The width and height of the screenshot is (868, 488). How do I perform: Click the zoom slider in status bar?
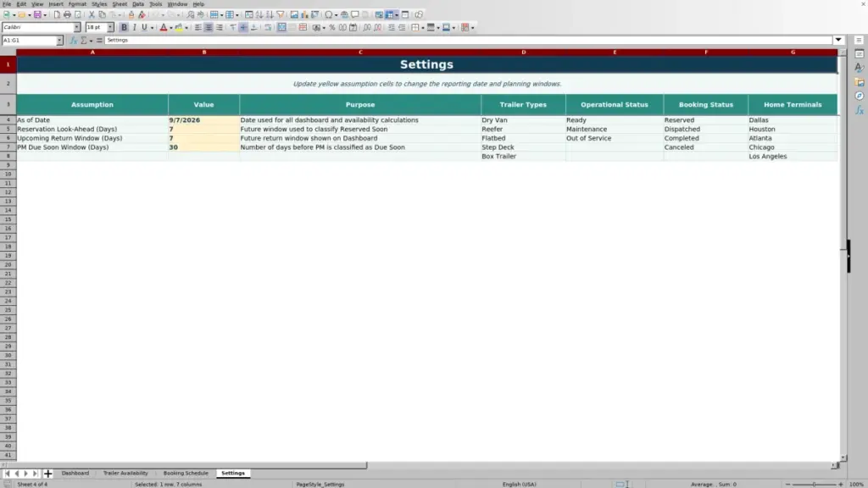814,484
